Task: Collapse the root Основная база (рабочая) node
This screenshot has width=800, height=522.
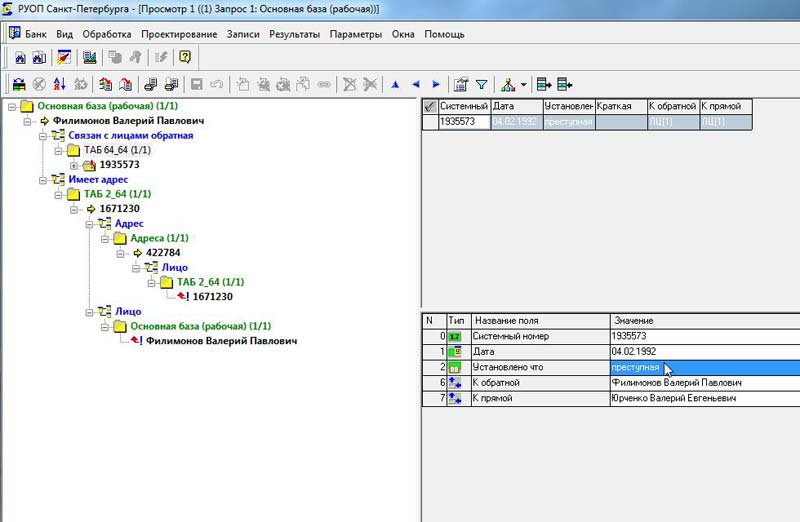Action: [12, 105]
